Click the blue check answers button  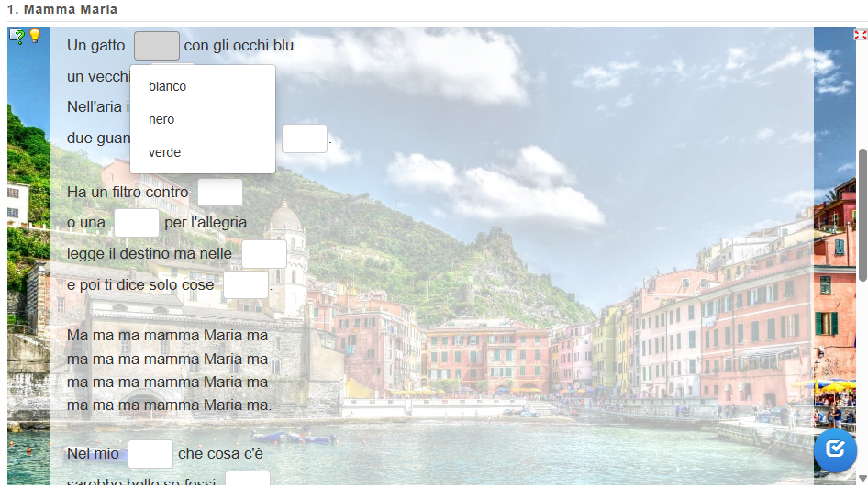tap(835, 449)
